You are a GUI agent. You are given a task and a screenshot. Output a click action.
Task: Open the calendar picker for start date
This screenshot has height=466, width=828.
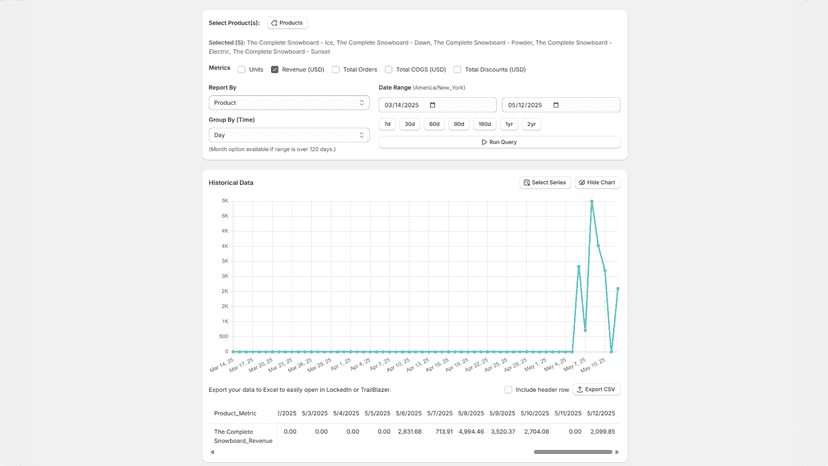(432, 105)
